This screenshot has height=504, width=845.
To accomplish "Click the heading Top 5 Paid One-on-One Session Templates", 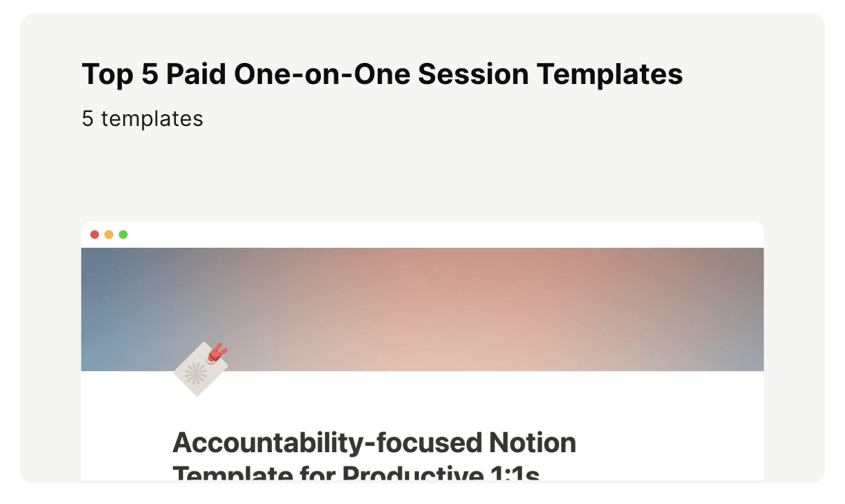I will [x=383, y=73].
